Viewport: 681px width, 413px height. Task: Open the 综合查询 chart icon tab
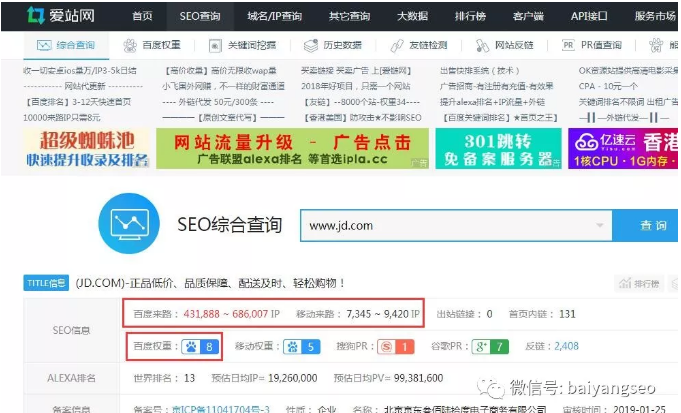[x=44, y=46]
